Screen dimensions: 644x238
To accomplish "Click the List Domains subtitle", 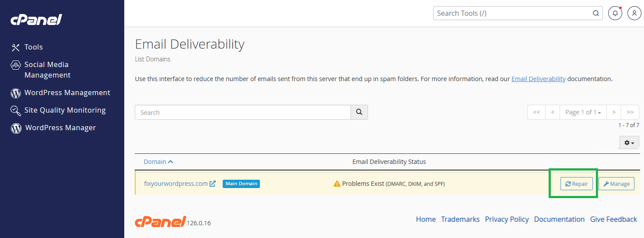I will click(153, 59).
